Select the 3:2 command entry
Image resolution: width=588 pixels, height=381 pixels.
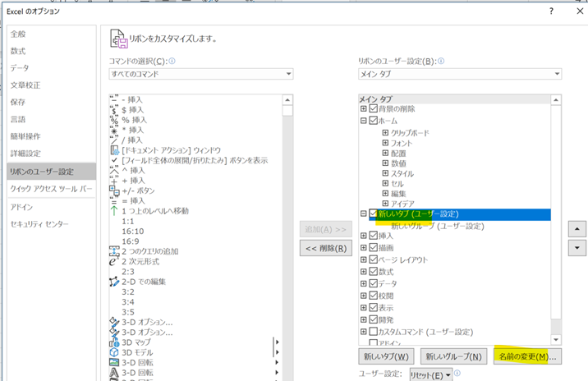pos(128,292)
